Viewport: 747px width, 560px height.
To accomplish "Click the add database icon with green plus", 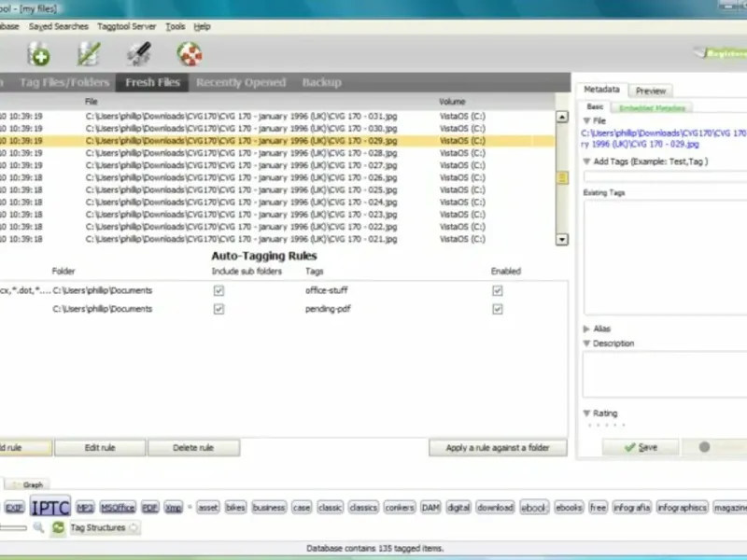I will [x=38, y=54].
